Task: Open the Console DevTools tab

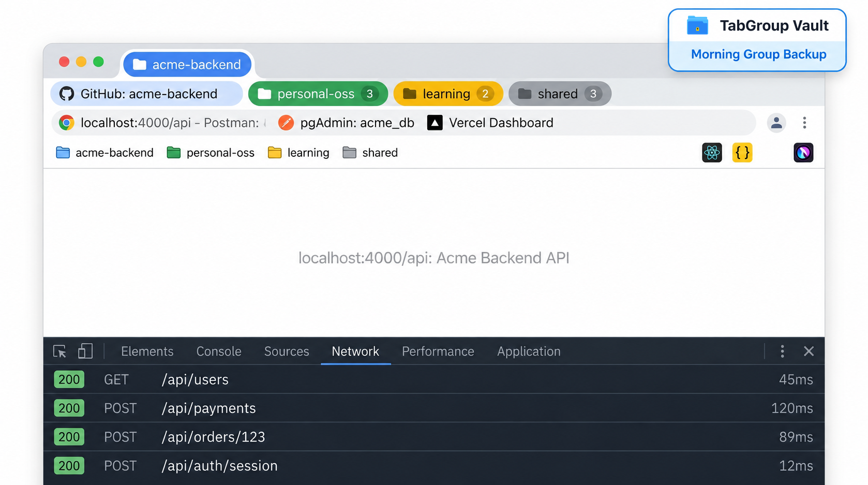Action: click(219, 351)
